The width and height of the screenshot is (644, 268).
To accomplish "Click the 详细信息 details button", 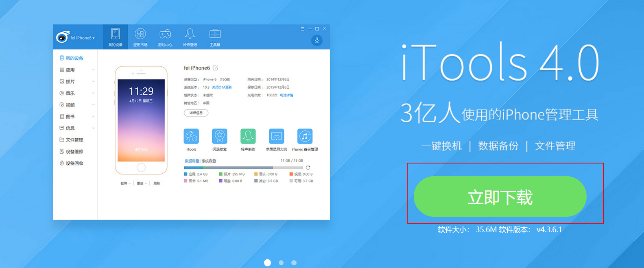I will click(x=196, y=113).
